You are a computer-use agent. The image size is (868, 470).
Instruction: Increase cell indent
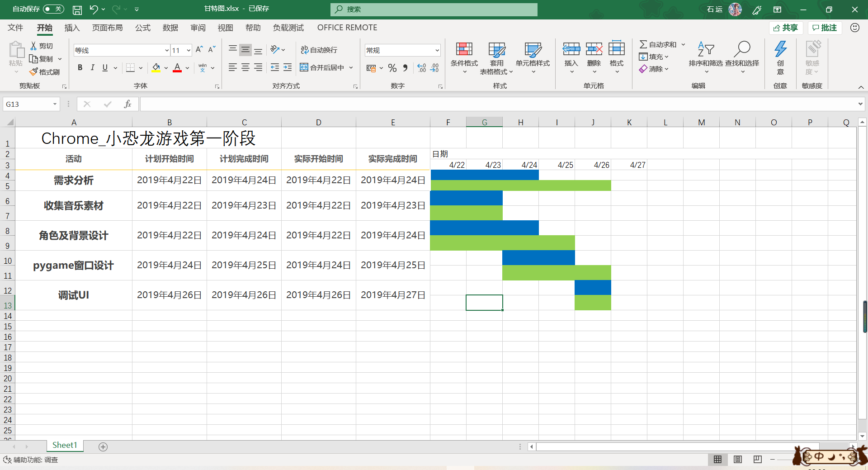pyautogui.click(x=288, y=67)
